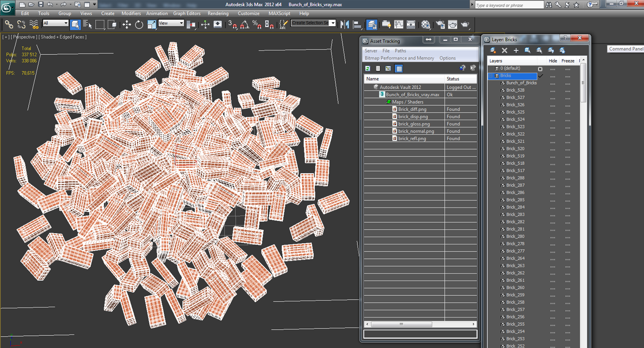Open Render Setup dialog
644x348 pixels.
coord(440,24)
